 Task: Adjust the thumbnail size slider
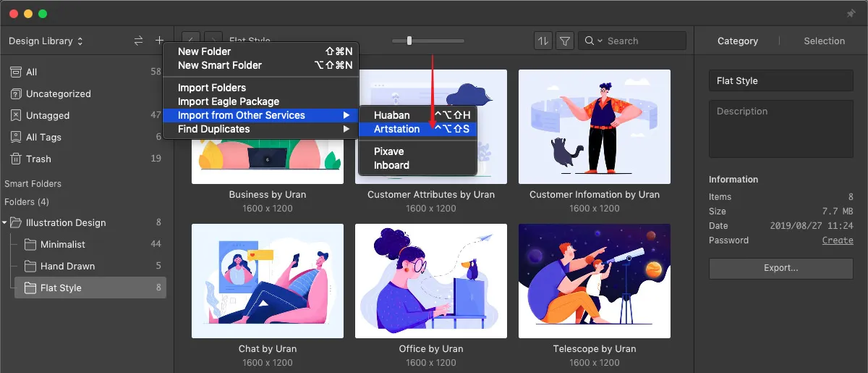coord(409,41)
